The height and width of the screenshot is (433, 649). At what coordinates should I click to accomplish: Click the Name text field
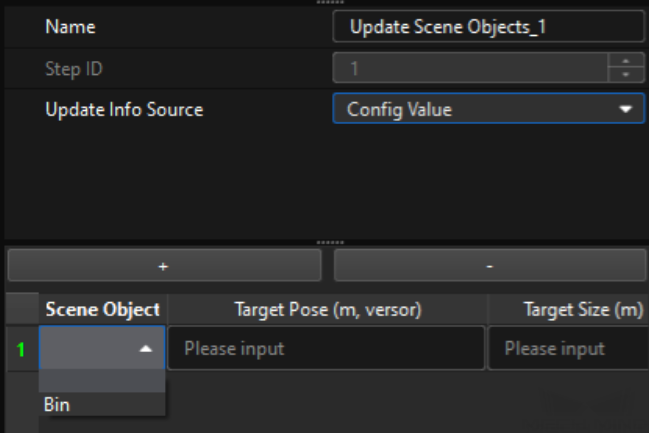click(488, 29)
